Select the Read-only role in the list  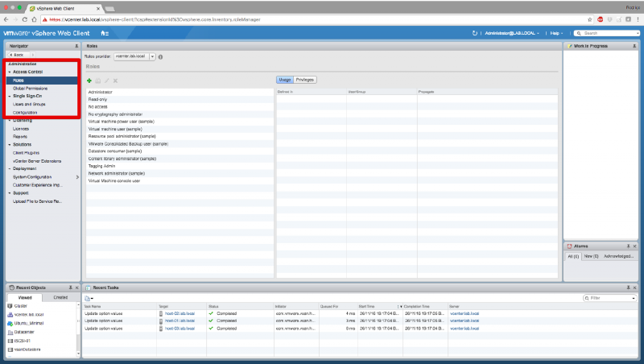tap(97, 100)
